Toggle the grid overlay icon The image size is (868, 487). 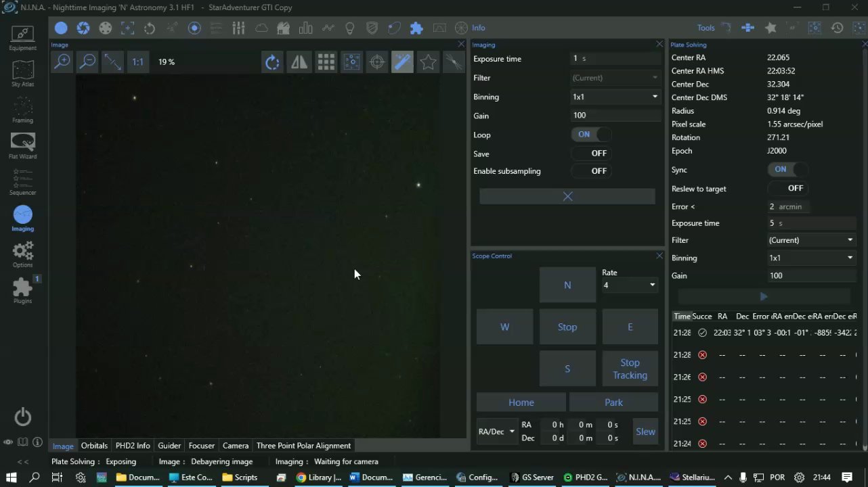coord(326,62)
